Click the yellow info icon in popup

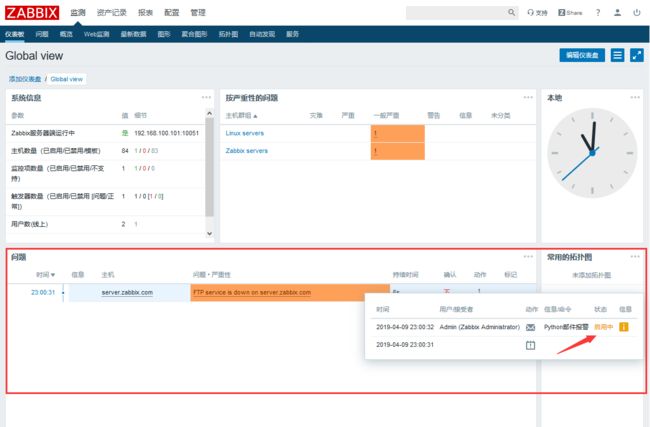(623, 327)
